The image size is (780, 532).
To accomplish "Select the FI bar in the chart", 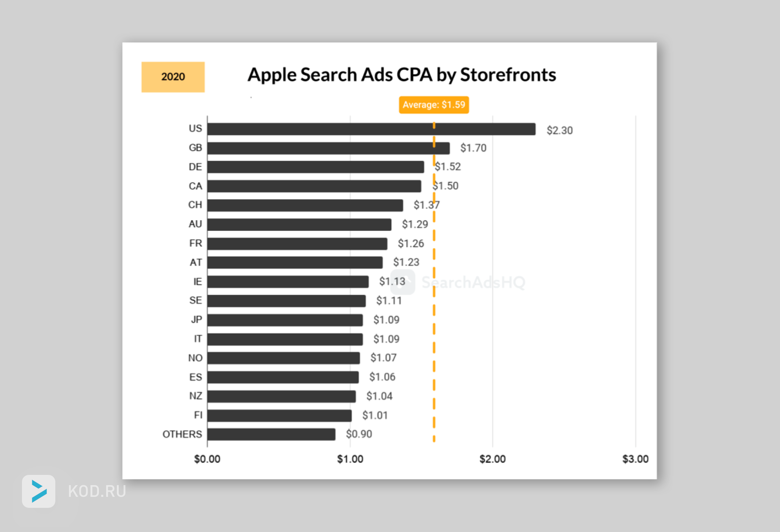I will (280, 416).
